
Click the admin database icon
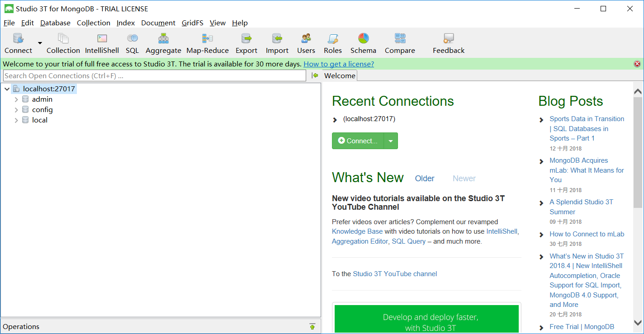[25, 99]
